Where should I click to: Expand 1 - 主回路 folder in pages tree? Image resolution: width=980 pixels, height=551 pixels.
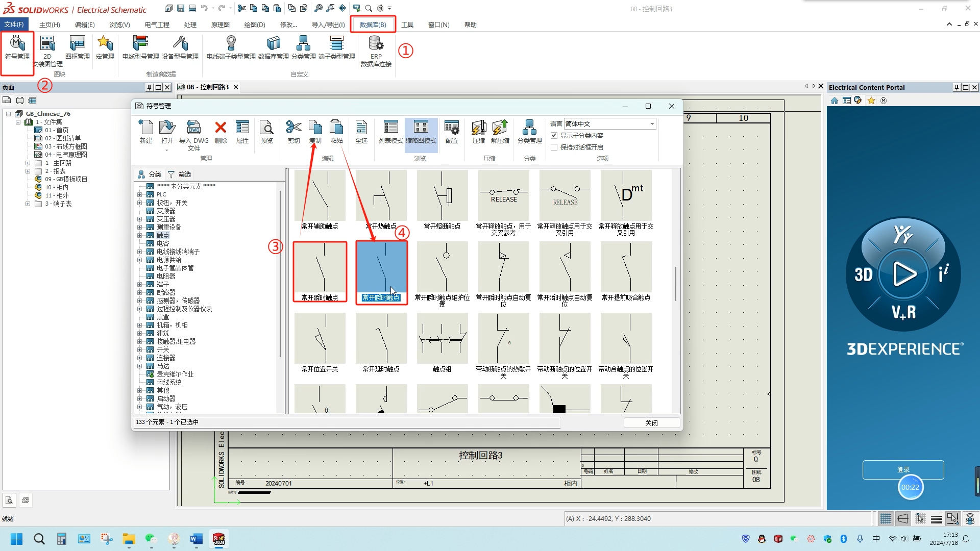coord(28,163)
